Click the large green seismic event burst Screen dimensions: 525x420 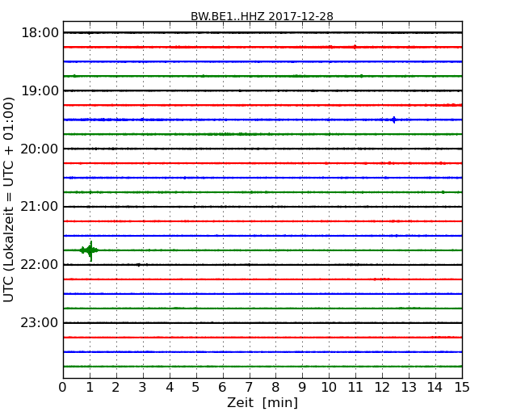[89, 250]
